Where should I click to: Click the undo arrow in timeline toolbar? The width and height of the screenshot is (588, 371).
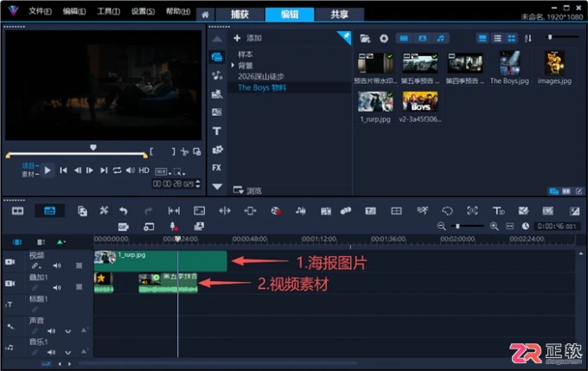point(124,211)
